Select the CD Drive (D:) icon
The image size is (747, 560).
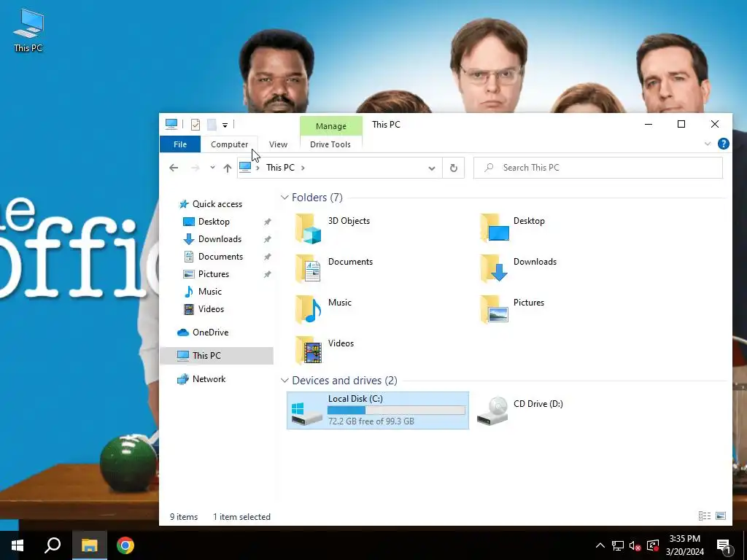pyautogui.click(x=492, y=411)
